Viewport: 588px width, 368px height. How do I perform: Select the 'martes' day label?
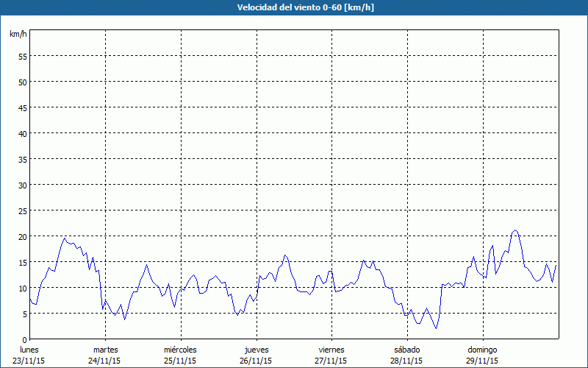(105, 350)
